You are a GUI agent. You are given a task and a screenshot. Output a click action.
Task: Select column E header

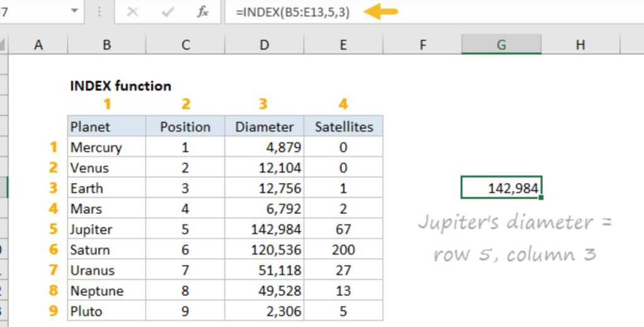(x=343, y=45)
